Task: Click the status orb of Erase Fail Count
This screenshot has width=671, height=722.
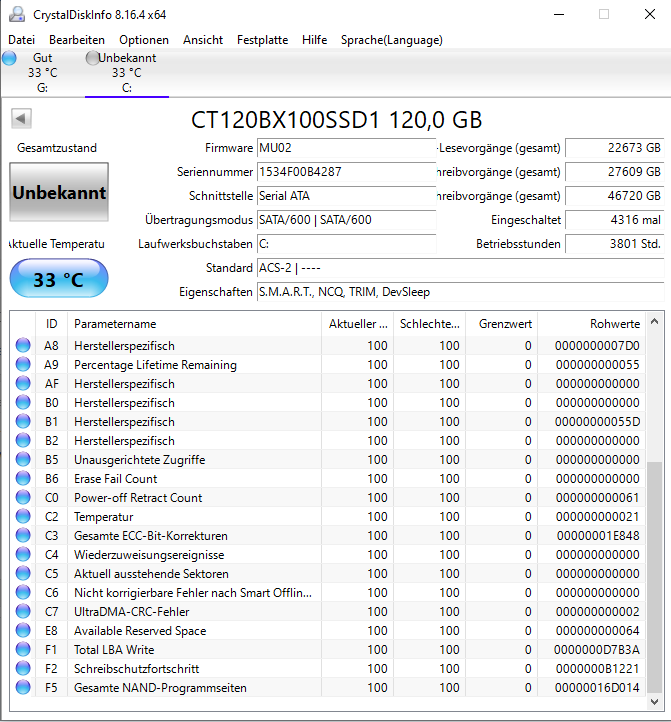Action: tap(23, 478)
